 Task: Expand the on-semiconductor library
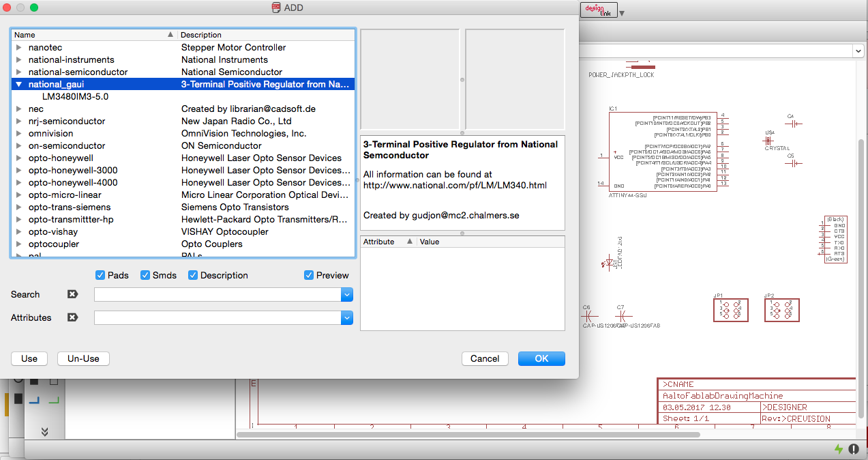[19, 145]
